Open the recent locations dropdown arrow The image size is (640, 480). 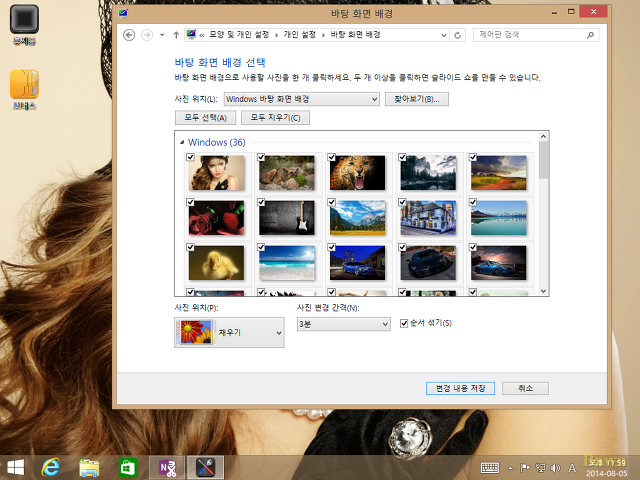(x=162, y=35)
